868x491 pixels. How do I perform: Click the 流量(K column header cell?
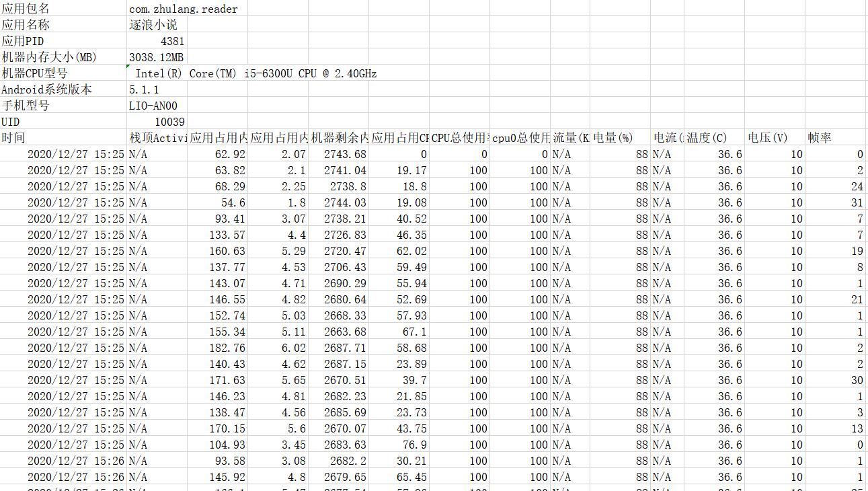click(x=570, y=138)
